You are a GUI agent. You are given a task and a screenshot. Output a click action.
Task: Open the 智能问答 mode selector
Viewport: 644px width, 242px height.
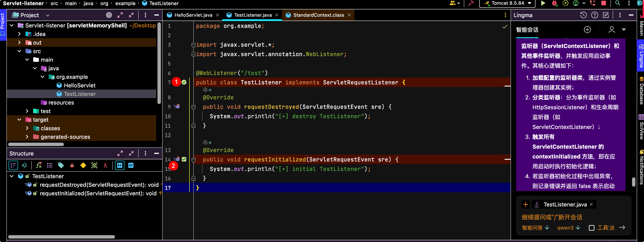pos(535,227)
